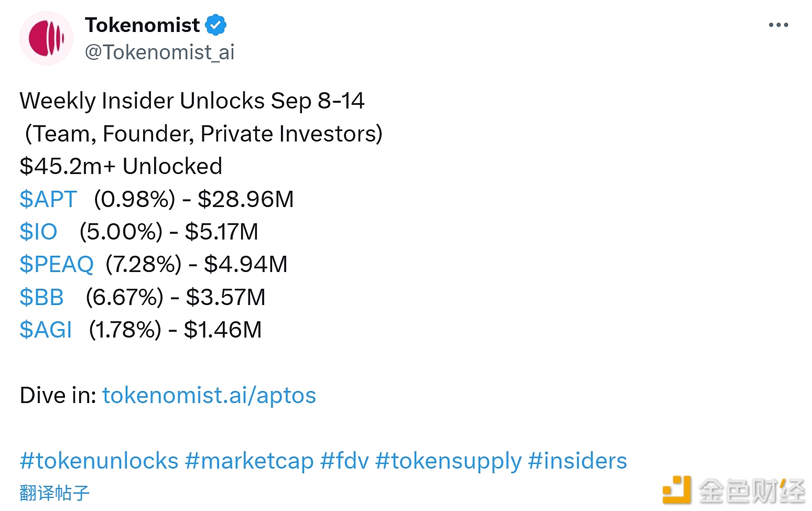Open the $AGI cashtag
812x511 pixels.
[46, 330]
